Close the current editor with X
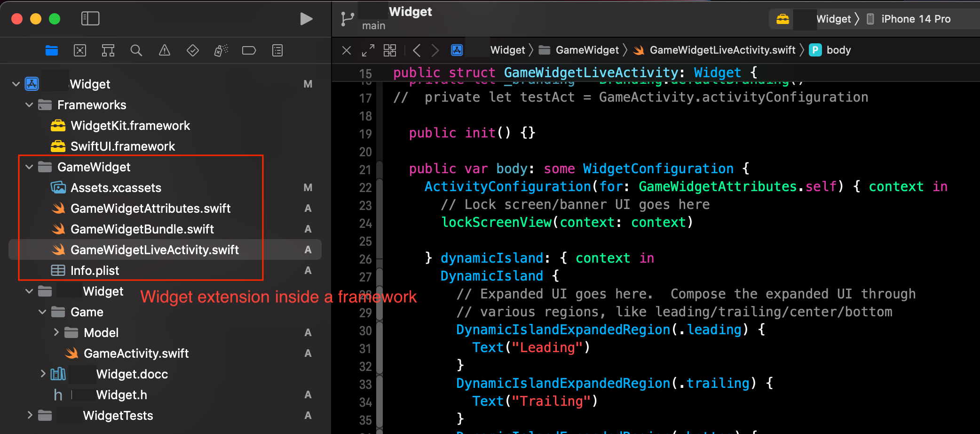 [347, 50]
